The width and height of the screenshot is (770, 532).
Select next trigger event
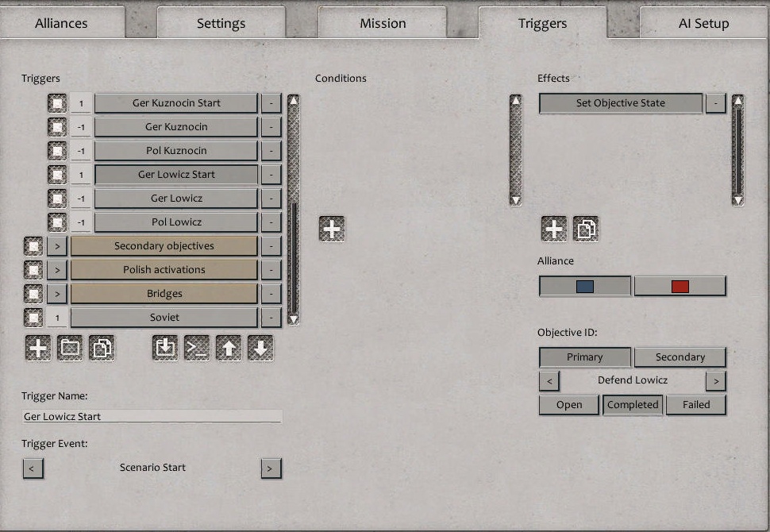click(x=271, y=468)
